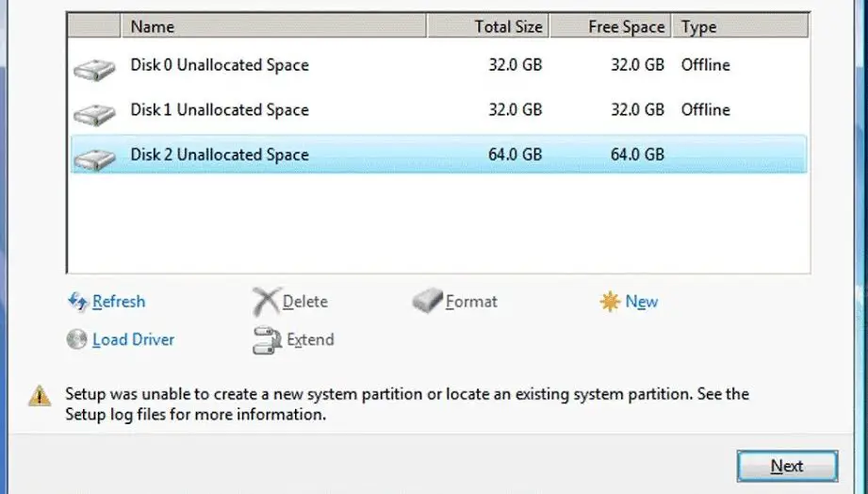Click the Extend partition icon
Screen dimensions: 868x494
tap(267, 340)
